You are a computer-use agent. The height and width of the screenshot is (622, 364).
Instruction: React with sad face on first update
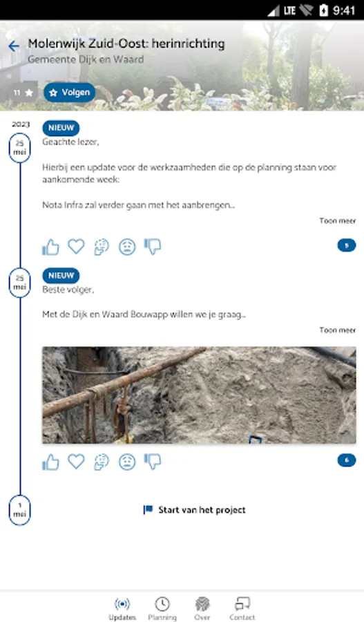(x=127, y=247)
